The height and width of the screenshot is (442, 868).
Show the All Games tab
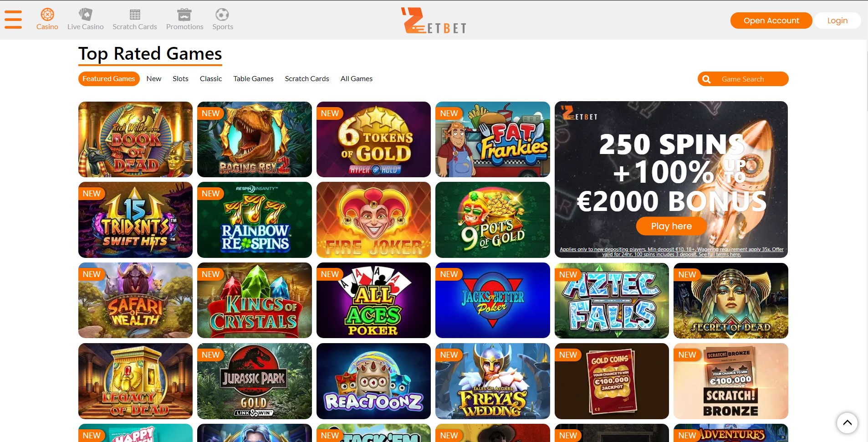pyautogui.click(x=357, y=79)
